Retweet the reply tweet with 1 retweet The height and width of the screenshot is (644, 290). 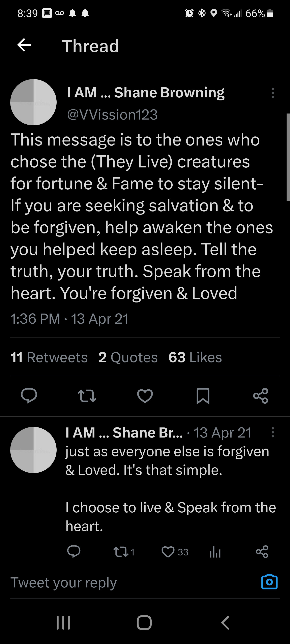coord(121,552)
